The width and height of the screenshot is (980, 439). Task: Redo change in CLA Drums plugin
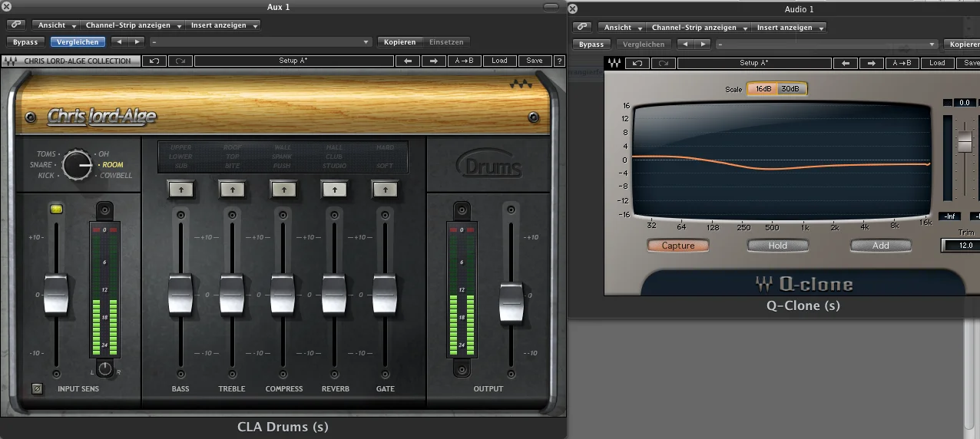coord(180,61)
